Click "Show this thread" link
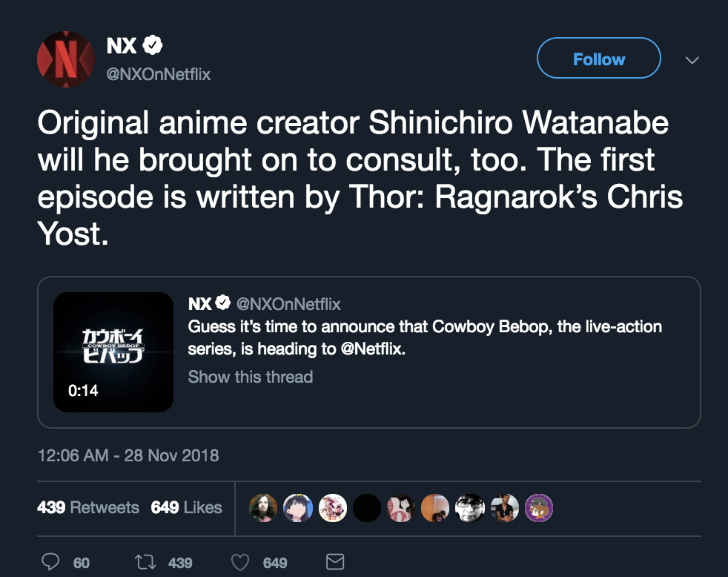The width and height of the screenshot is (728, 577). tap(251, 377)
